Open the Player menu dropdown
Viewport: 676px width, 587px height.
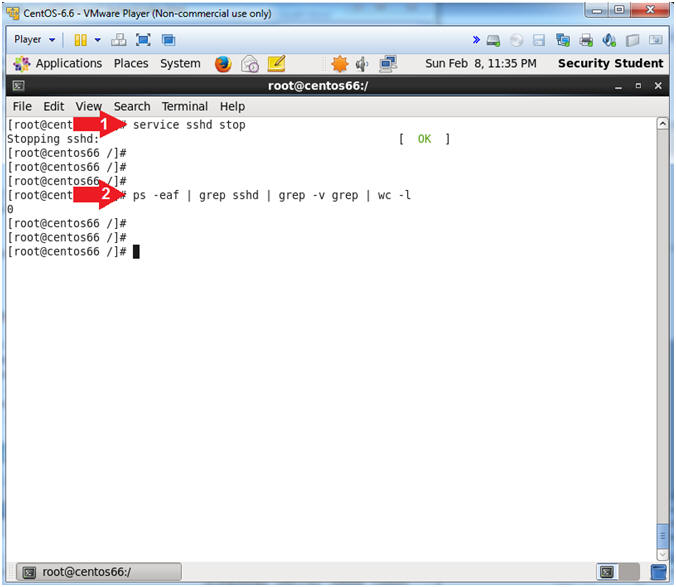(x=34, y=40)
